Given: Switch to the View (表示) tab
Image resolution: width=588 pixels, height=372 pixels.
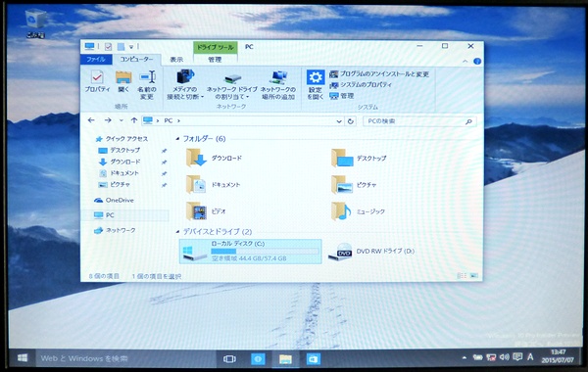Looking at the screenshot, I should (x=176, y=60).
